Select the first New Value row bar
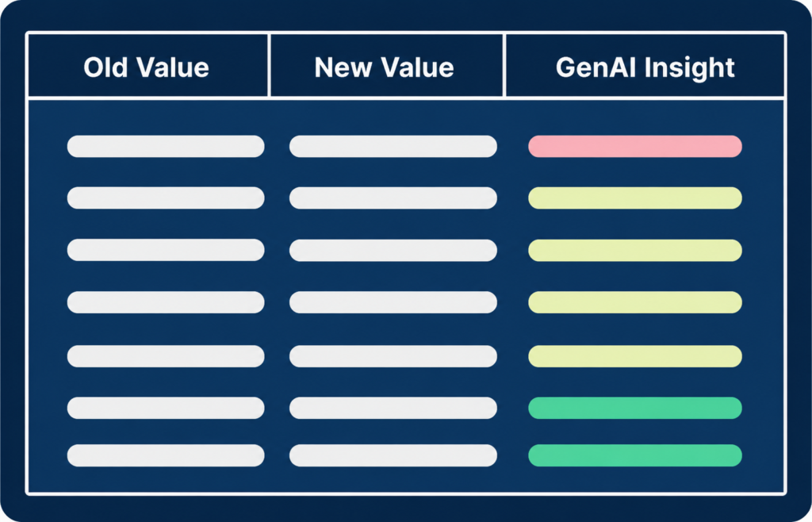This screenshot has height=522, width=812. pos(393,147)
